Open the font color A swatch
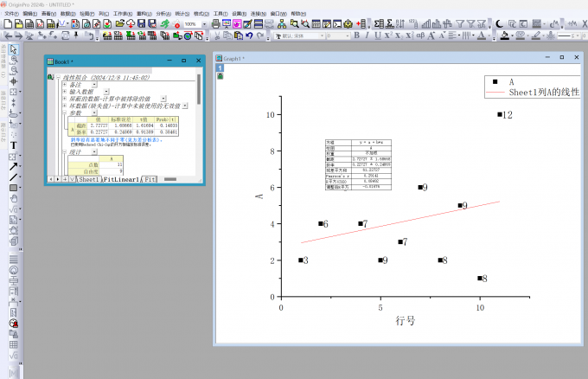Screen dimensions: 588x379 (x=482, y=35)
